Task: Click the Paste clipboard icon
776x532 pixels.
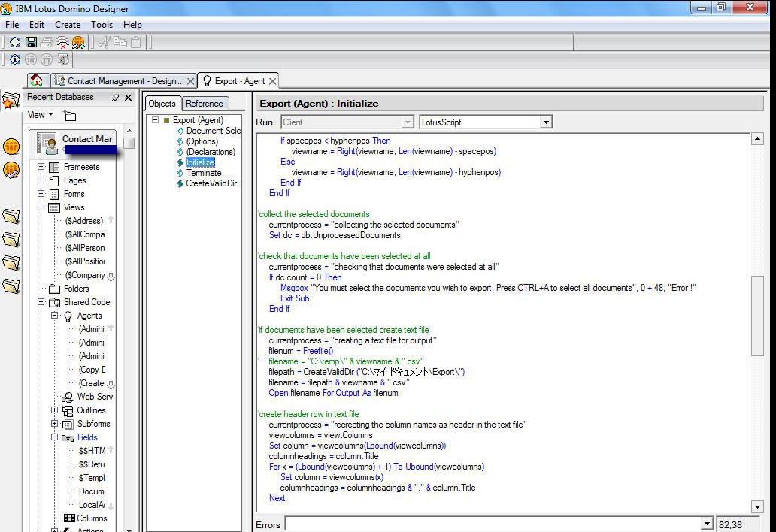Action: pos(135,43)
